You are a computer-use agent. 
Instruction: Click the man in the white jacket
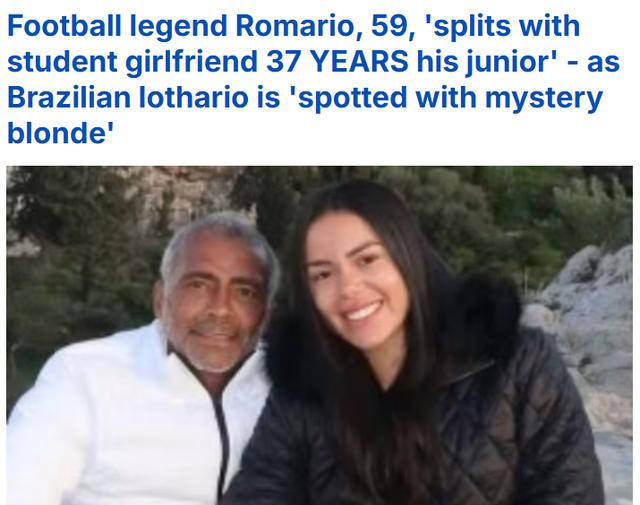coord(143,359)
